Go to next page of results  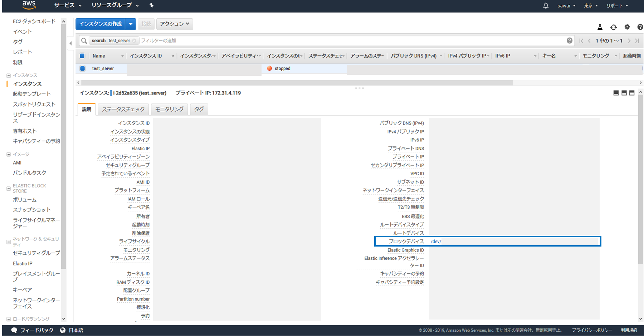[x=629, y=41]
